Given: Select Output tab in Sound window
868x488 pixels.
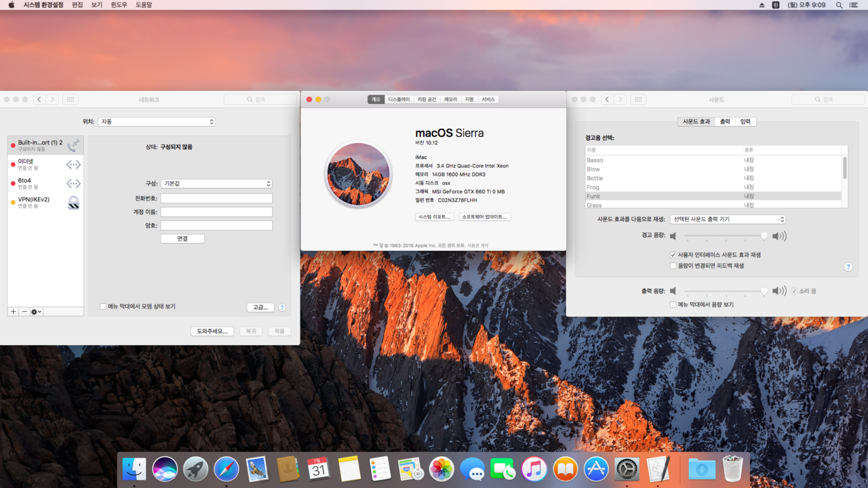Looking at the screenshot, I should tap(725, 121).
